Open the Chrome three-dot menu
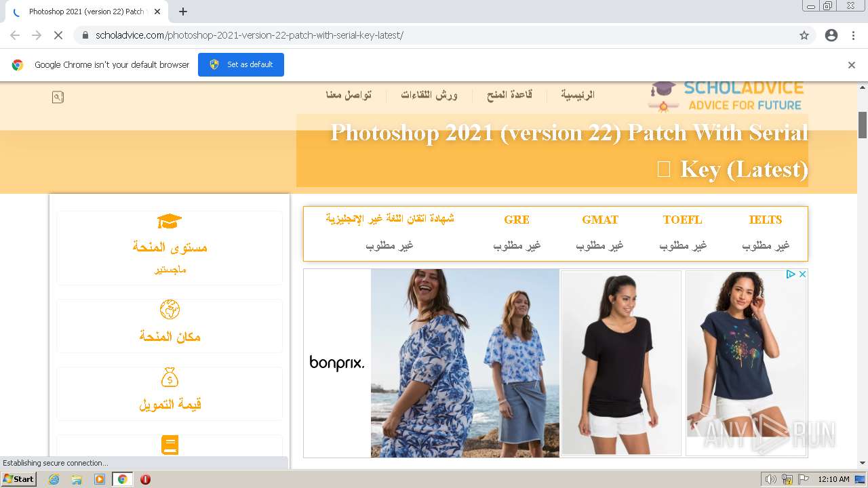Image resolution: width=868 pixels, height=488 pixels. click(853, 35)
